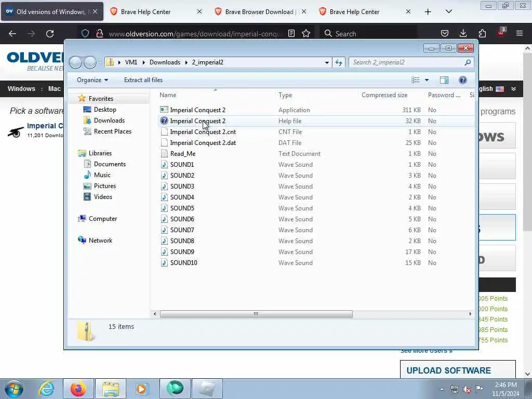This screenshot has height=399, width=532.
Task: Select the SOUND3 wave file
Action: click(x=182, y=186)
